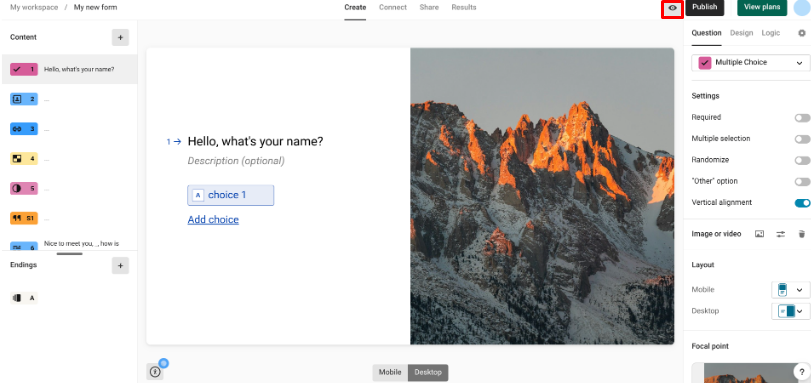Screen dimensions: 811x383
Task: Open the Mobile layout dropdown
Action: tap(790, 290)
